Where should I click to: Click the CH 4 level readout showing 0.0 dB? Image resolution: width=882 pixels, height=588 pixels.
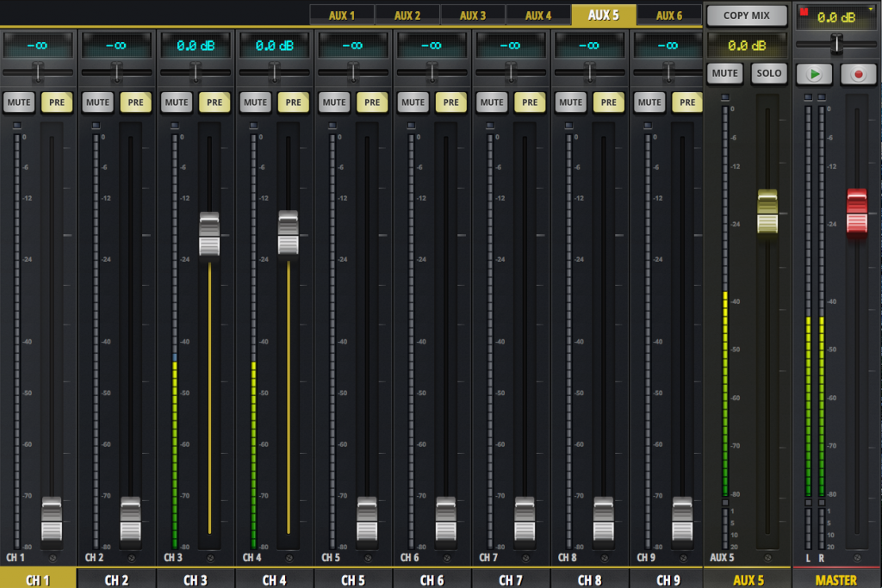pos(275,46)
